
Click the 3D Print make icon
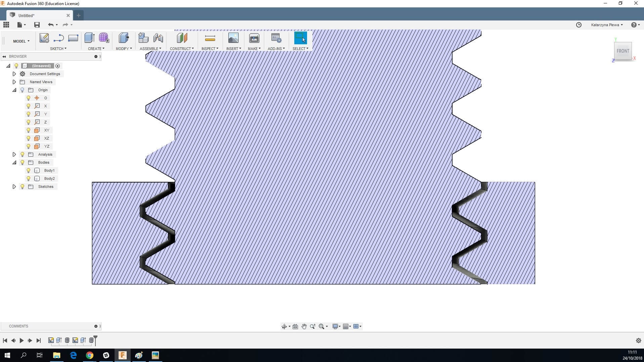(254, 38)
